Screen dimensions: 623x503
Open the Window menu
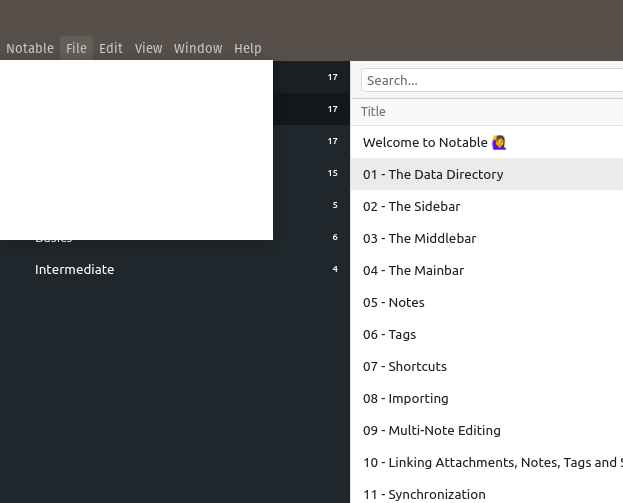tap(198, 48)
